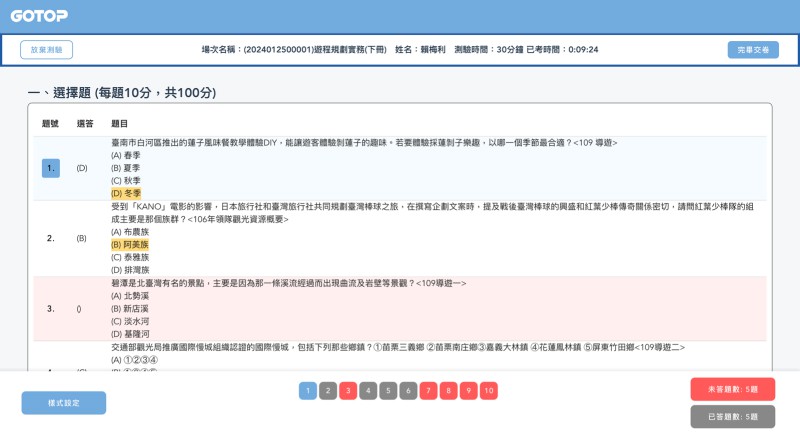Select question 8 in bottom navigator

click(448, 391)
